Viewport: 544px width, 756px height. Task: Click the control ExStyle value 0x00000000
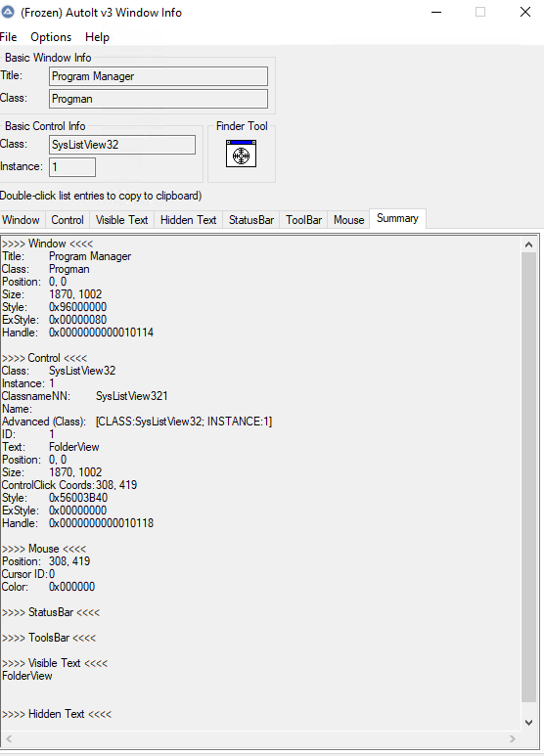coord(77,511)
